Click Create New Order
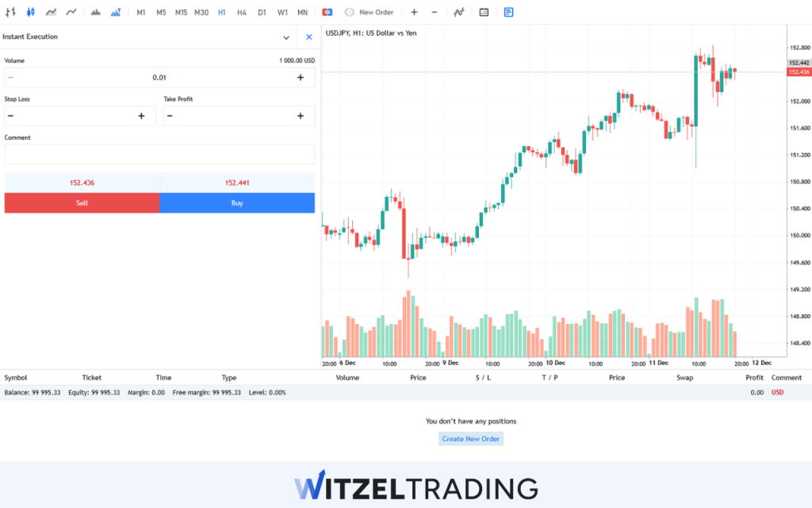The image size is (812, 508). point(470,438)
